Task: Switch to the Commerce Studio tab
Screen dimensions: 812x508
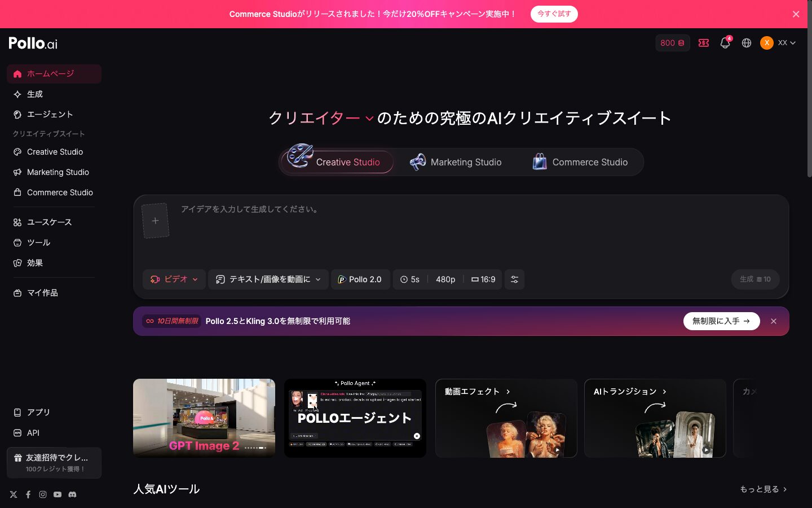Action: tap(580, 162)
